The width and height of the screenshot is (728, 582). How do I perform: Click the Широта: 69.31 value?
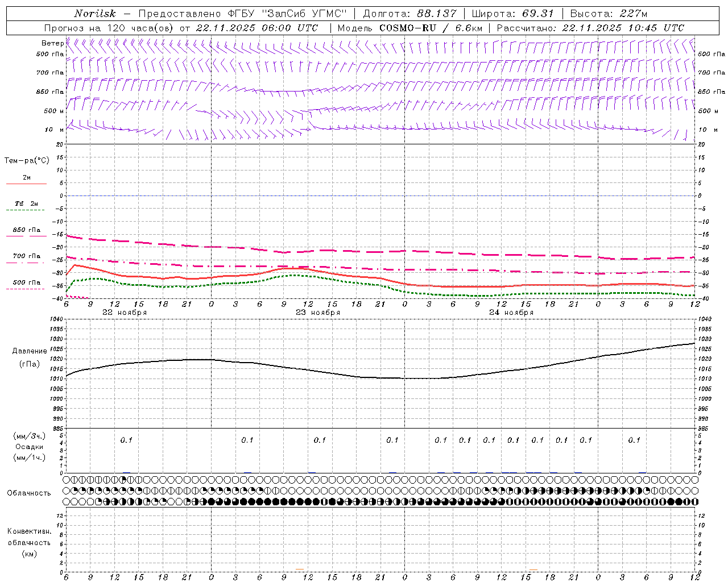(x=513, y=14)
